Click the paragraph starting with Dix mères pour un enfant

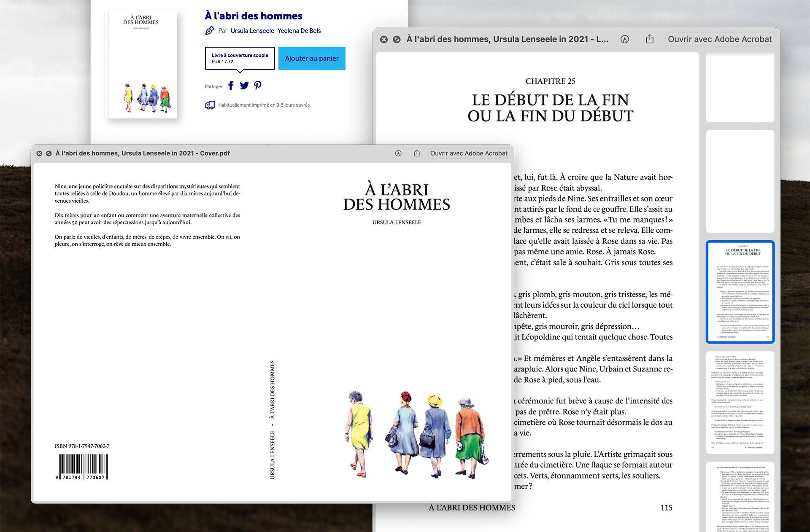click(x=147, y=219)
